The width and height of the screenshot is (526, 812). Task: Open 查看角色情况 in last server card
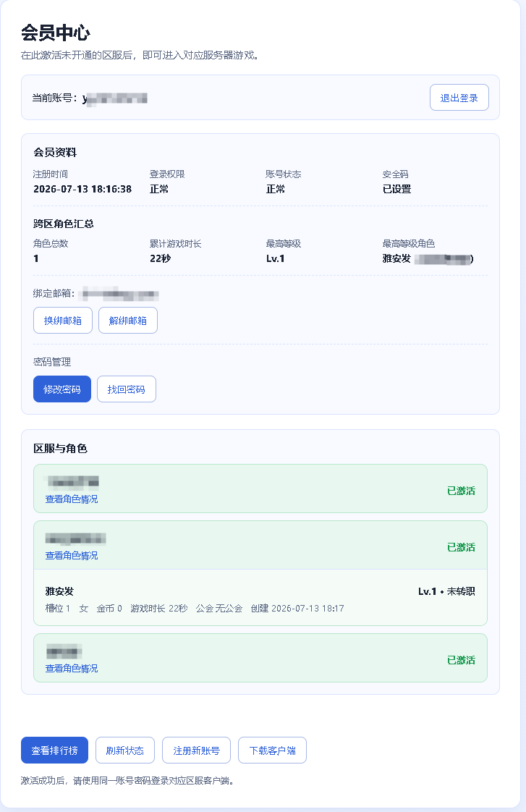click(72, 669)
